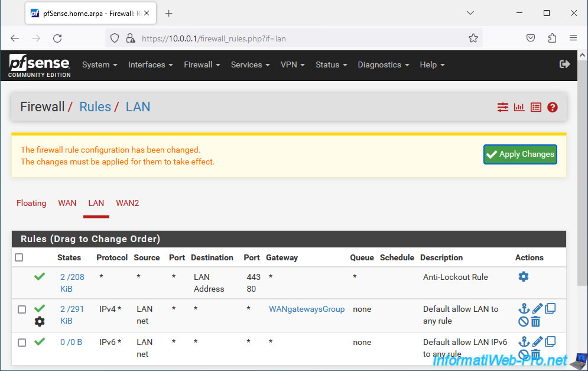Click the 'IPv6 *' protocol cell

click(x=111, y=342)
